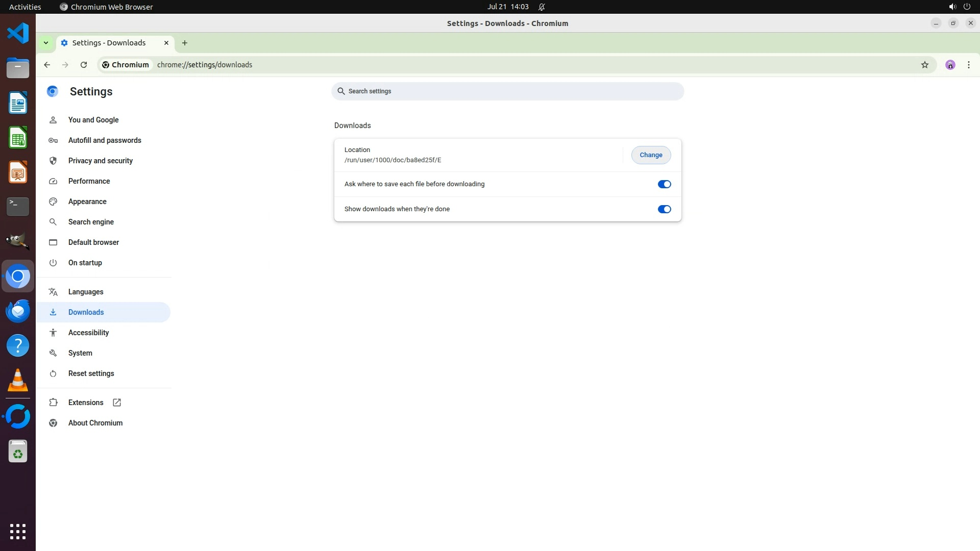
Task: Click the Chromium site info chip
Action: click(126, 65)
